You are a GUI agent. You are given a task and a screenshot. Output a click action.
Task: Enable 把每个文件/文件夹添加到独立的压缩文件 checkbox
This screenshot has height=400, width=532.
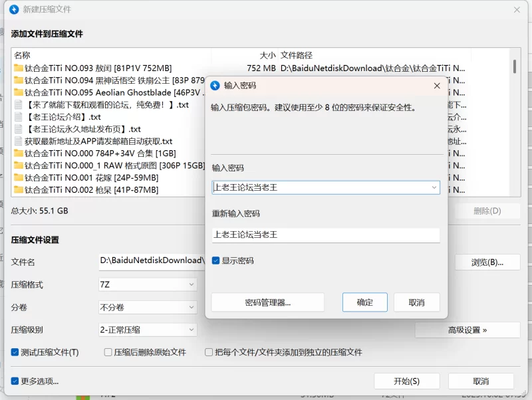point(209,352)
